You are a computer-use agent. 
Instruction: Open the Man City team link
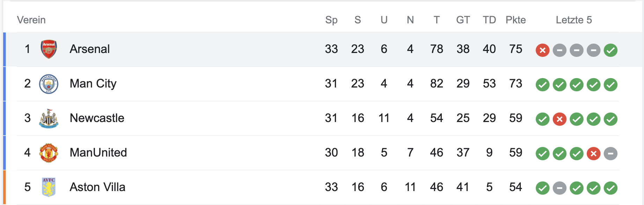[93, 84]
